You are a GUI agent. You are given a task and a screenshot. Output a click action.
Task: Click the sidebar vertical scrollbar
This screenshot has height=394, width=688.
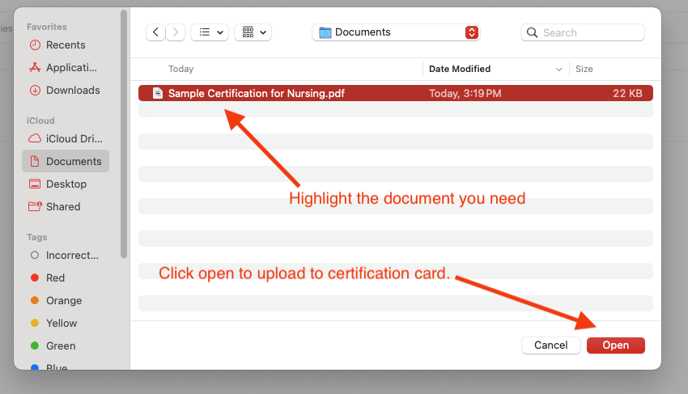pyautogui.click(x=124, y=134)
